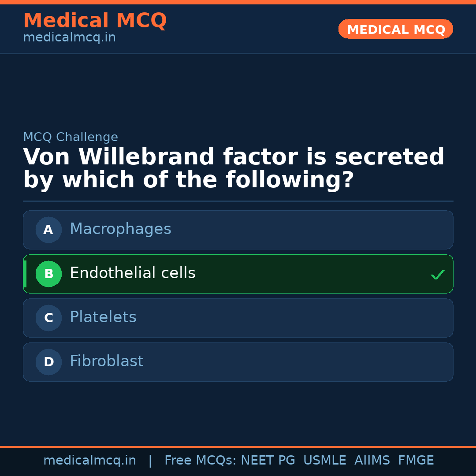The height and width of the screenshot is (476, 476).
Task: Click the C option letter circle
Action: (48, 318)
